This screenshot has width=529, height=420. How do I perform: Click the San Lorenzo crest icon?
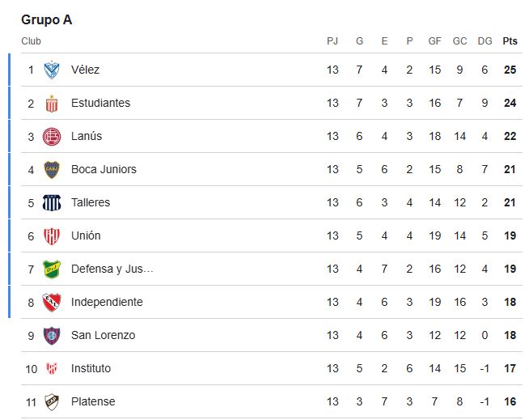[52, 336]
